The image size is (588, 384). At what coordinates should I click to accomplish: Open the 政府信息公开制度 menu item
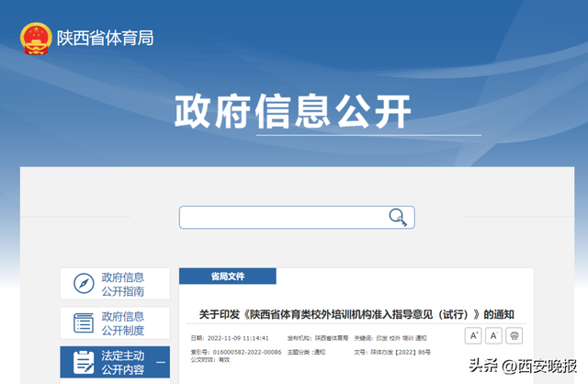(x=123, y=322)
